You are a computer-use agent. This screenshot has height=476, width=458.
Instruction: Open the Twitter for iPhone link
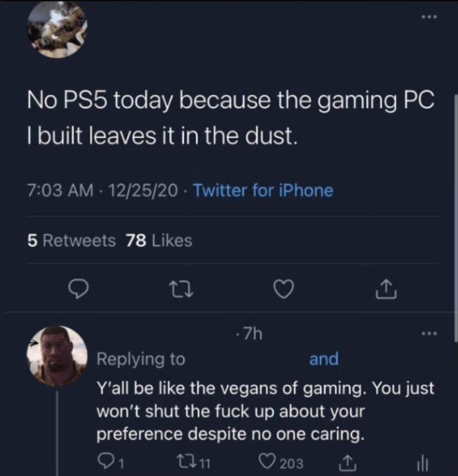(x=263, y=190)
